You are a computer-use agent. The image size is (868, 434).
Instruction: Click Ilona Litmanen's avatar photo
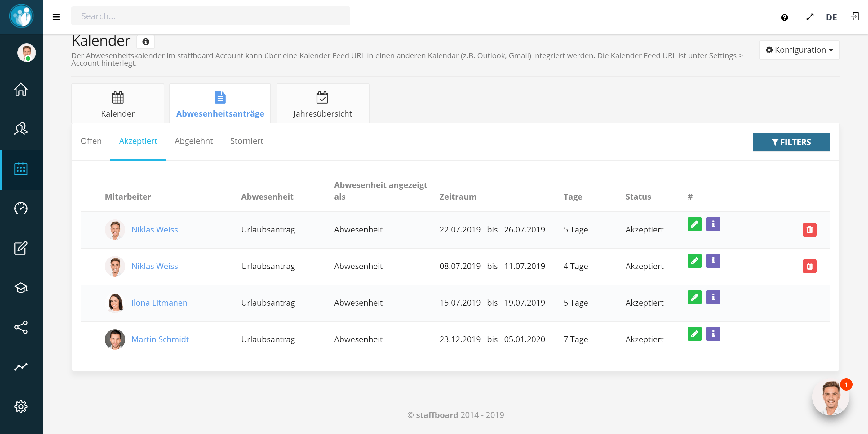point(115,303)
